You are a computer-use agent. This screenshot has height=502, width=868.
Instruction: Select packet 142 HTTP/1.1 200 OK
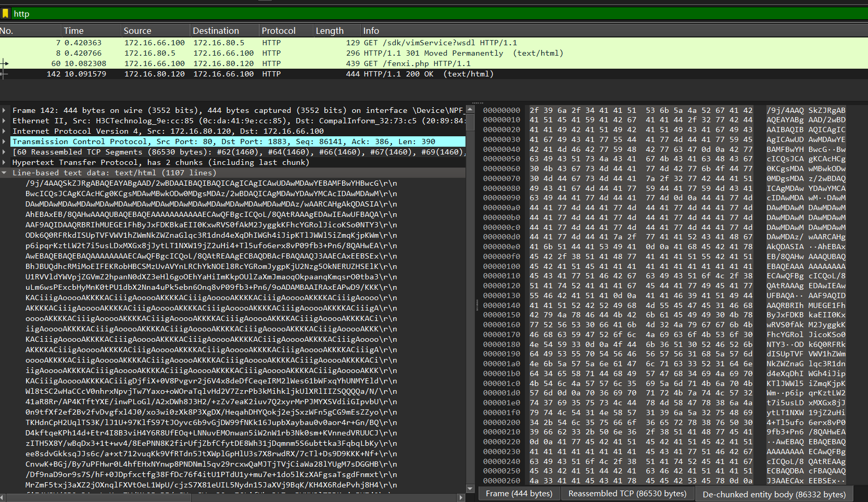pos(434,74)
